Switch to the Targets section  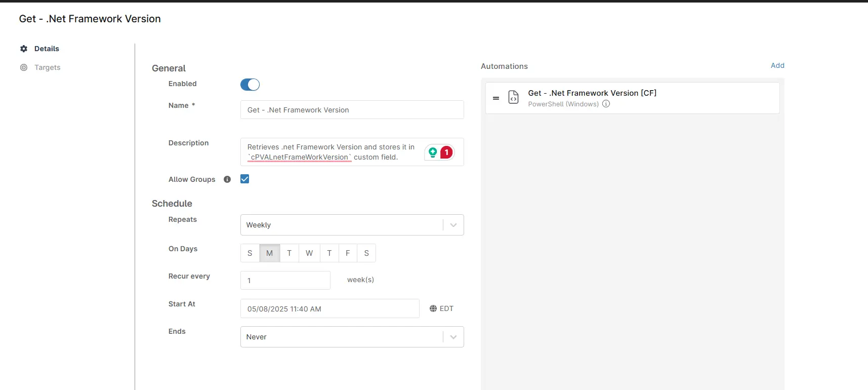[48, 67]
